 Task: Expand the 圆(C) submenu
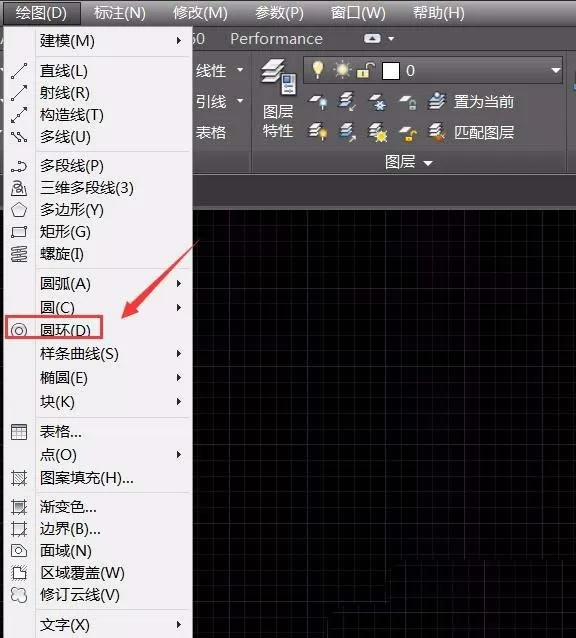[x=179, y=308]
